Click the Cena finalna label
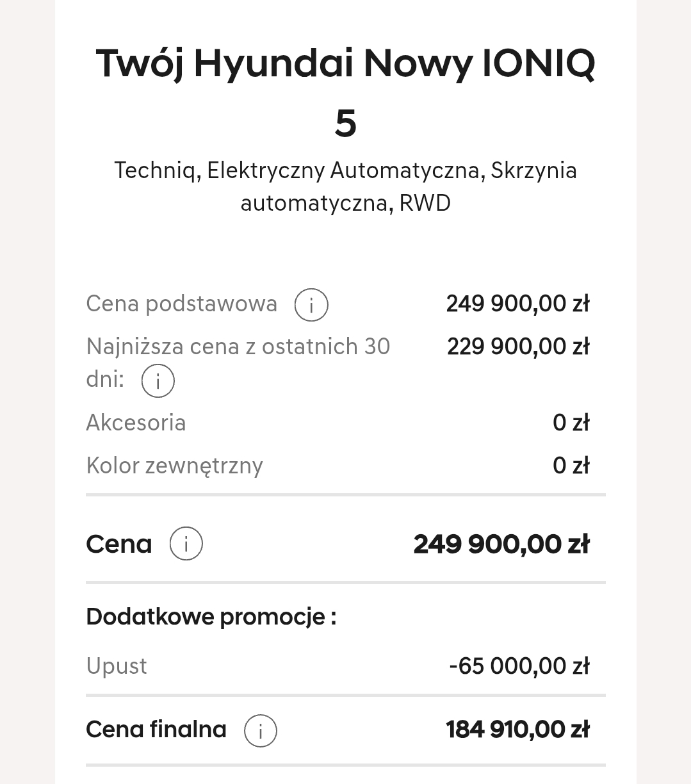 point(156,730)
